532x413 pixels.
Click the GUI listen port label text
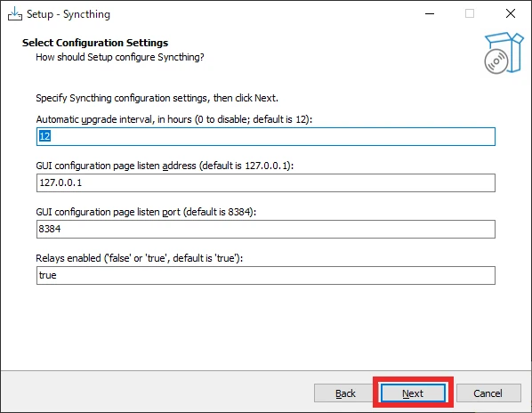tap(146, 212)
